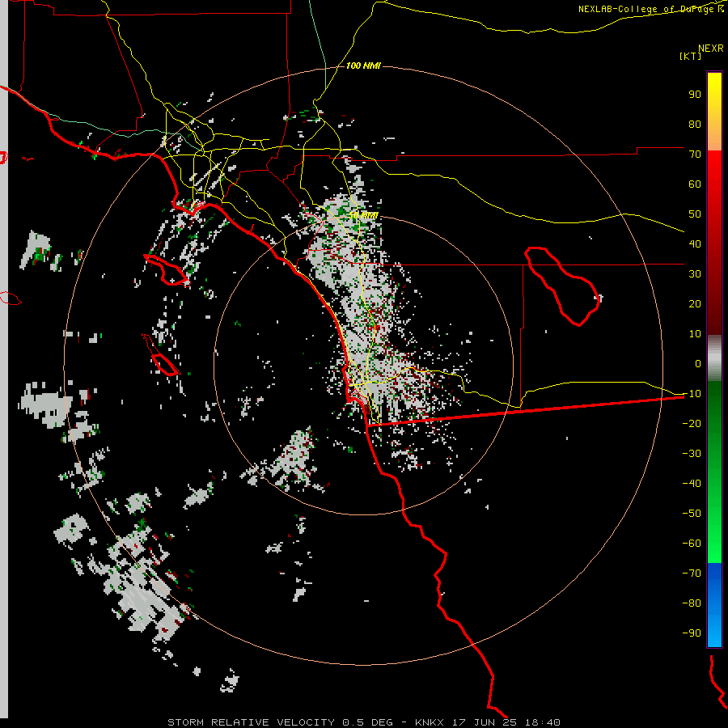This screenshot has height=728, width=728.
Task: Click the -60 value on velocity scale
Action: [692, 544]
